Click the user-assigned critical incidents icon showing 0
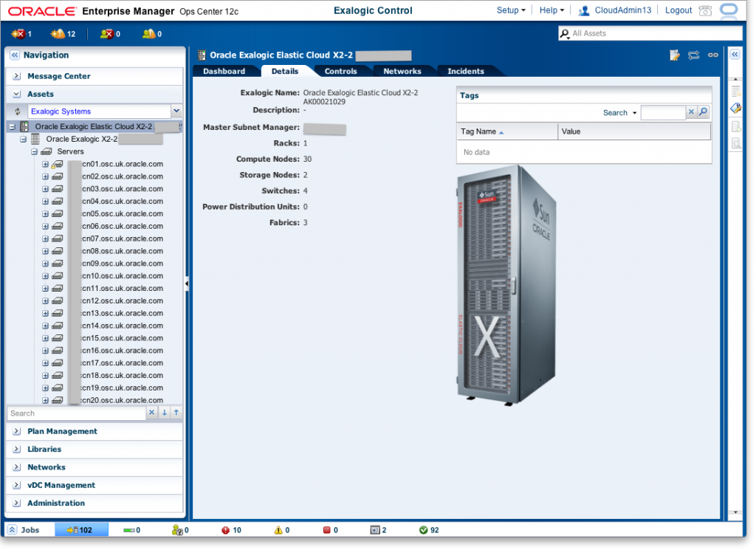The width and height of the screenshot is (756, 550). 106,34
